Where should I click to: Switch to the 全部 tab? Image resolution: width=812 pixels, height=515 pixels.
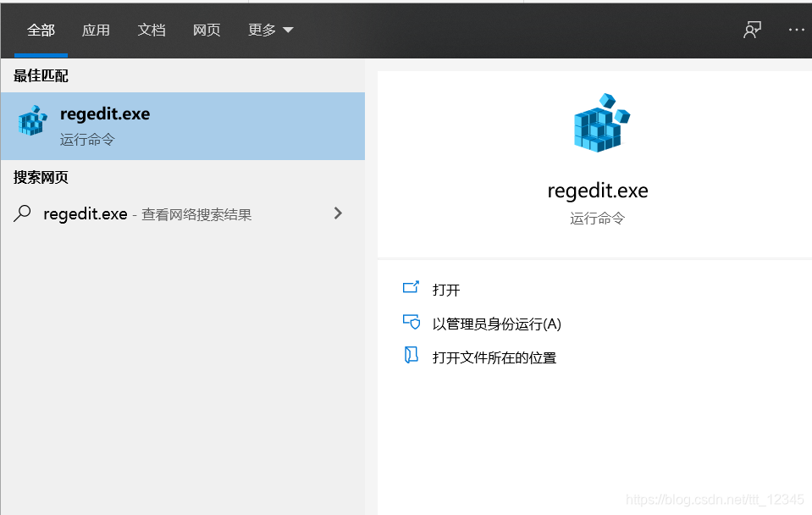point(41,30)
